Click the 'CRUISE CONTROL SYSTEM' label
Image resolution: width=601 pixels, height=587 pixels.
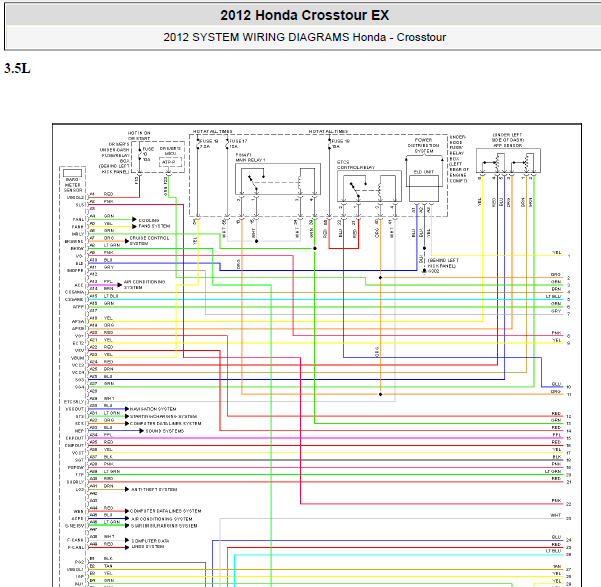pyautogui.click(x=149, y=241)
